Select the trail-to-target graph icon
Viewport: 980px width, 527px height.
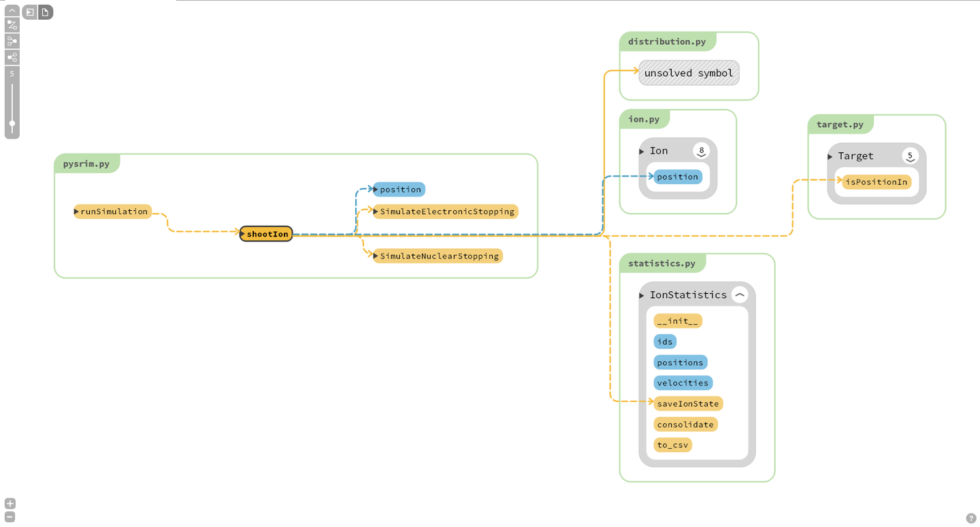(12, 41)
